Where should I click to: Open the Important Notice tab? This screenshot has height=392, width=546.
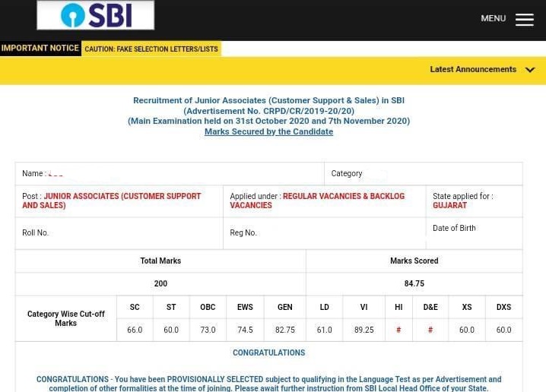[x=40, y=48]
